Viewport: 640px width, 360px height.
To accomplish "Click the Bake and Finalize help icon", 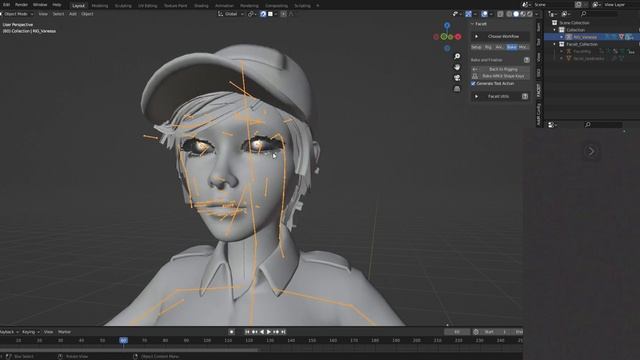I will (x=527, y=60).
